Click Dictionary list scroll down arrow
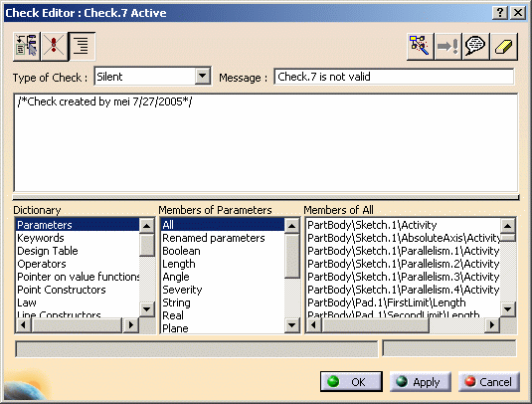 point(147,308)
